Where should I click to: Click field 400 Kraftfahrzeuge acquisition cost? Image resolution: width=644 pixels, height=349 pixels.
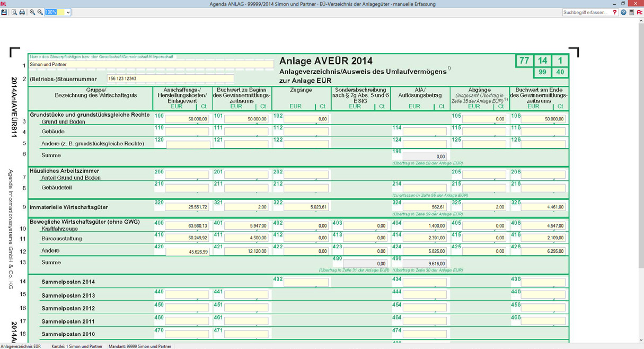pyautogui.click(x=187, y=226)
